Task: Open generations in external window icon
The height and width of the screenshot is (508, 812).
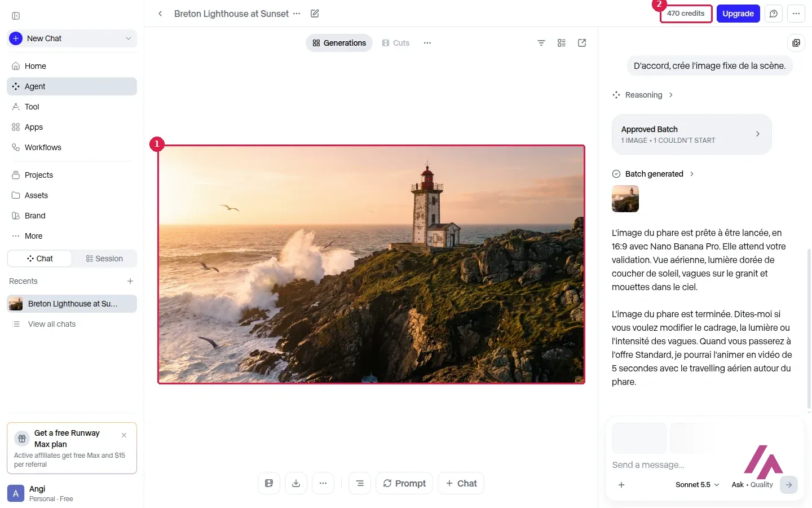Action: (582, 43)
